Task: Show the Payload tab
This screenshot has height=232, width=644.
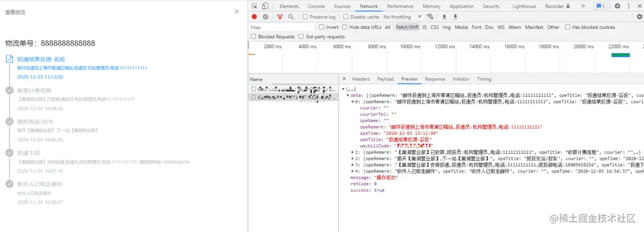Action: pyautogui.click(x=385, y=79)
